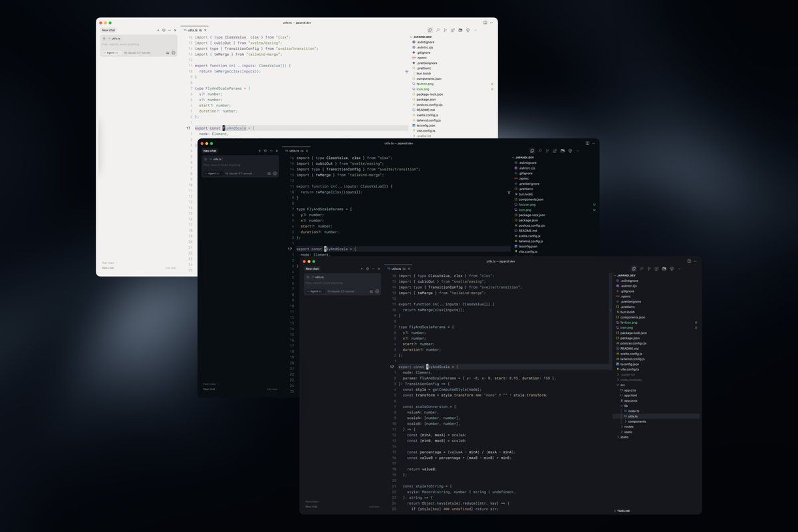The width and height of the screenshot is (798, 532).
Task: Open Source Control view in front dark window
Action: [x=648, y=269]
